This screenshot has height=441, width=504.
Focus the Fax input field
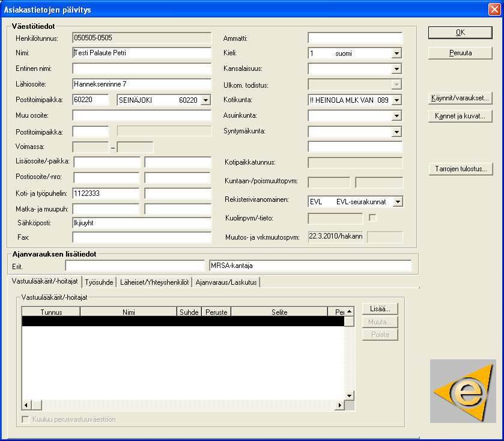[142, 237]
